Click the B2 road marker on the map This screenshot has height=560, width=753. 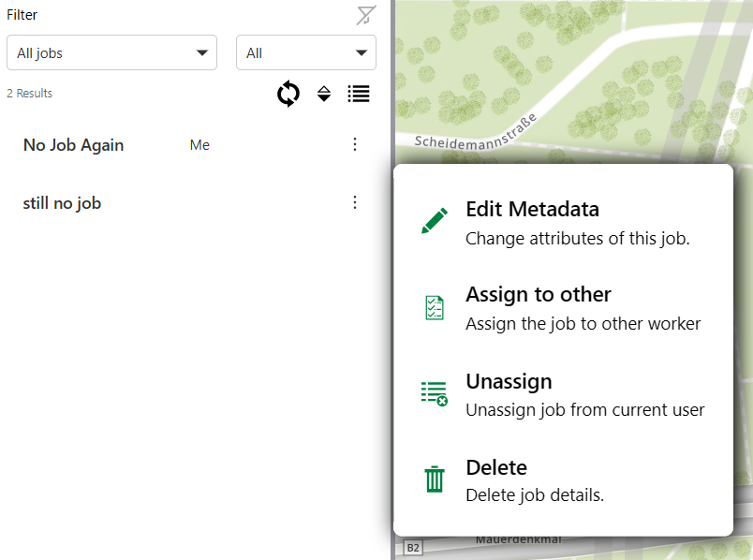(x=413, y=547)
